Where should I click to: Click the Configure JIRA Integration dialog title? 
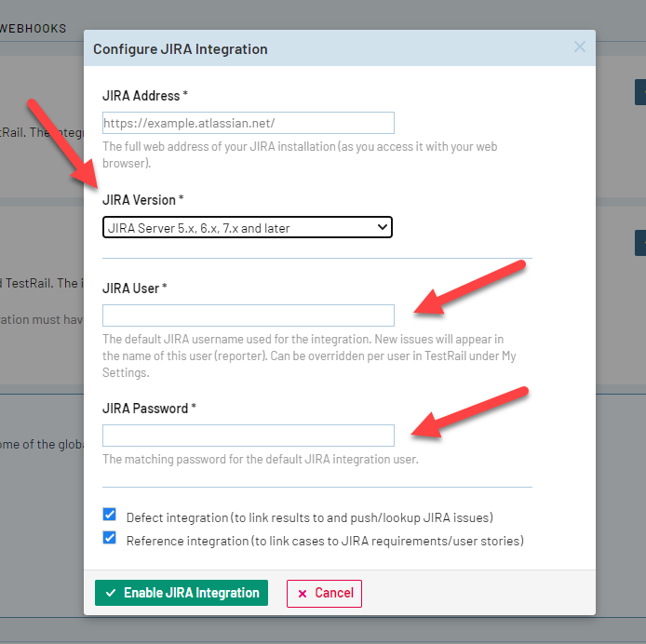tap(180, 48)
